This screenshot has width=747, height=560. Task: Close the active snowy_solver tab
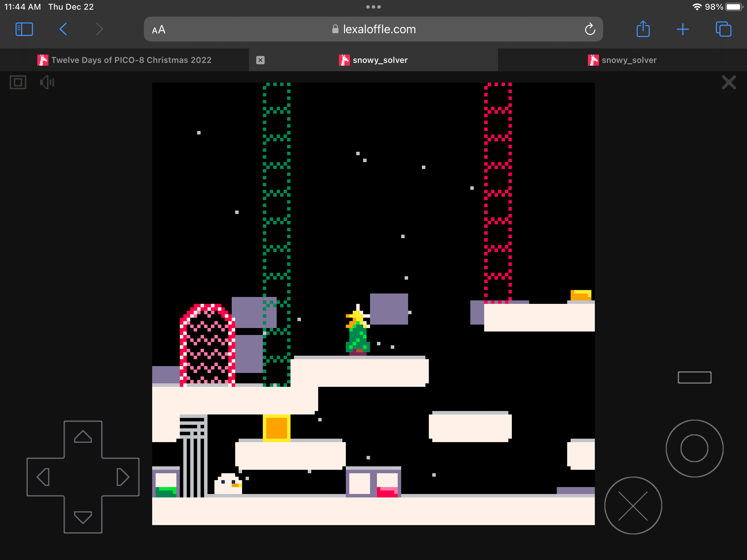tap(260, 60)
